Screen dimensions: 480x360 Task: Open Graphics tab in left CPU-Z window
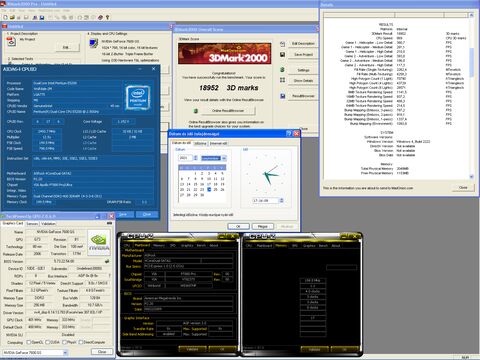(x=187, y=246)
